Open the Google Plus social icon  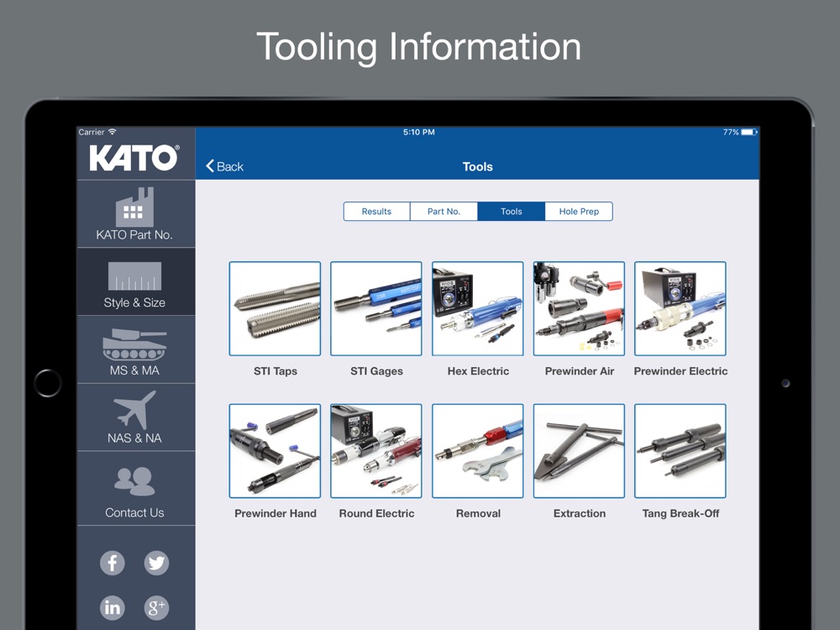click(156, 607)
